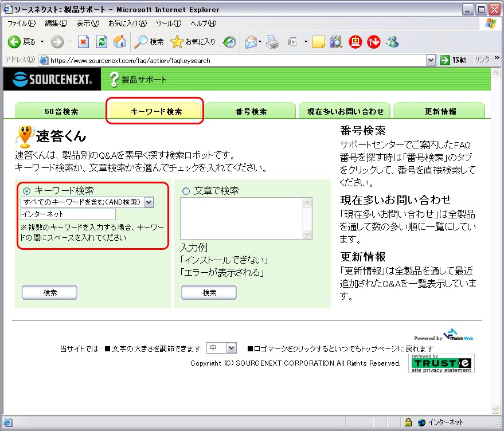Click the page scrollbar up arrow
This screenshot has height=431, width=504.
pyautogui.click(x=495, y=73)
